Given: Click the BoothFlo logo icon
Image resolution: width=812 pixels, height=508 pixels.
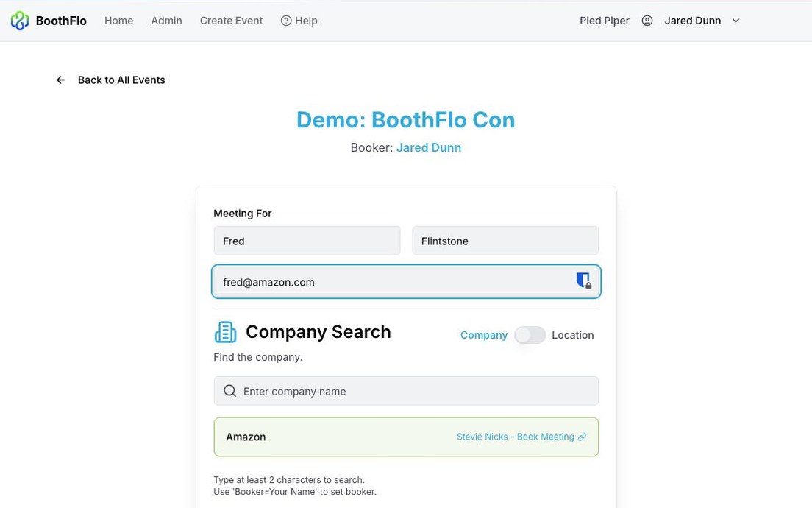Looking at the screenshot, I should pos(20,21).
